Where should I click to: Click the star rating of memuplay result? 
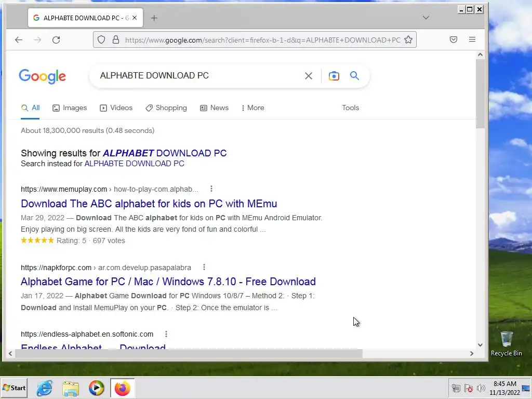[37, 241]
